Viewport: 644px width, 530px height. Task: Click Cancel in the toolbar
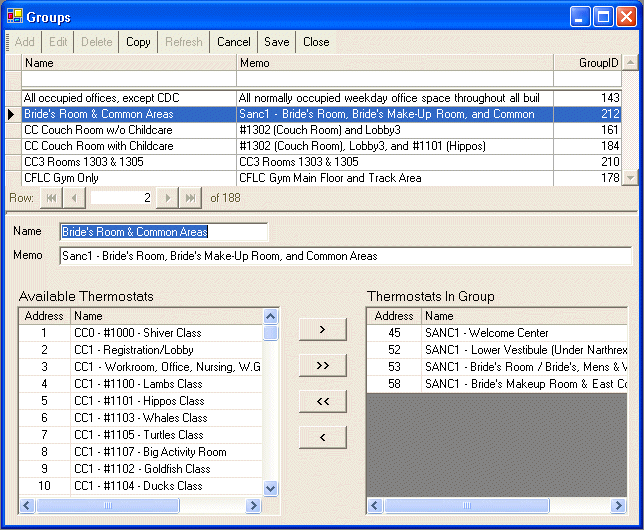[x=234, y=42]
